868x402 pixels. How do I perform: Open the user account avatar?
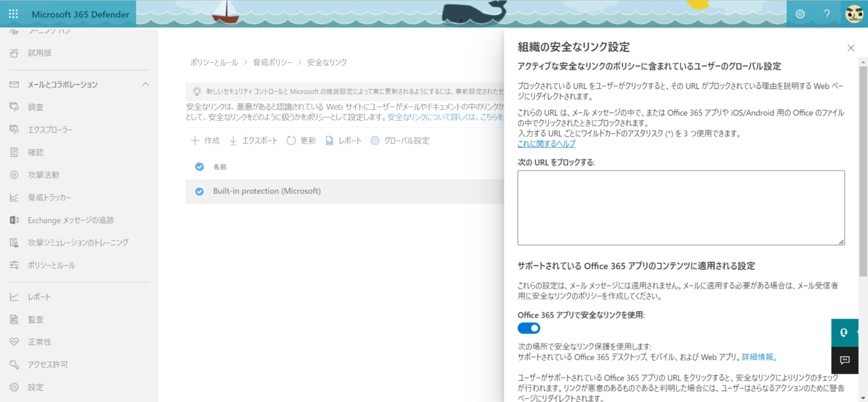854,14
